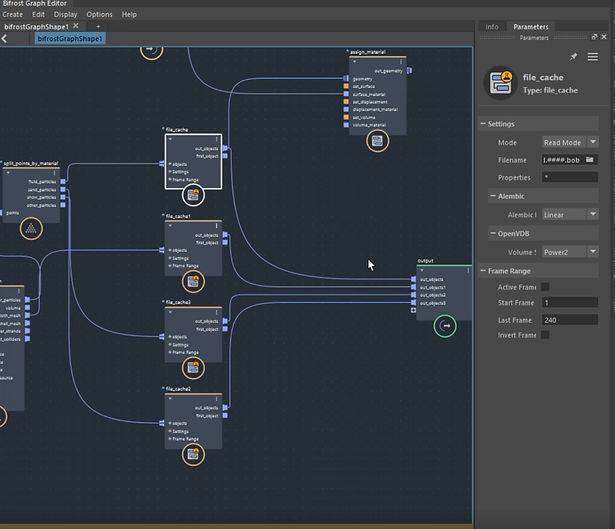Click the three-dot menu on file_cache2 node

(216, 399)
